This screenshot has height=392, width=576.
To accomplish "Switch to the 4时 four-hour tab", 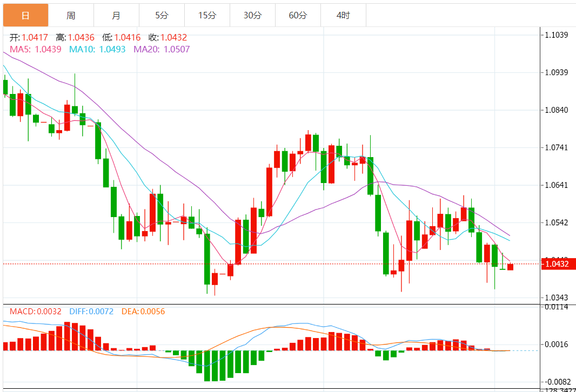I will point(343,16).
